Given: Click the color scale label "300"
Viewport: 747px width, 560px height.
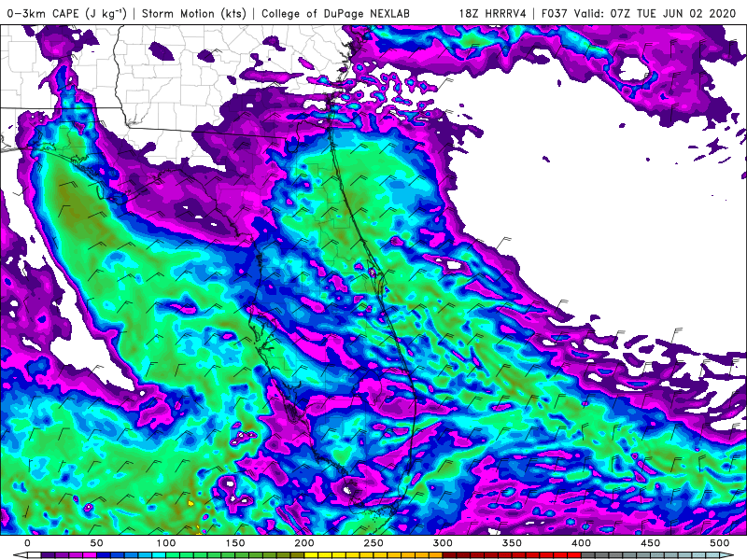Looking at the screenshot, I should (443, 543).
